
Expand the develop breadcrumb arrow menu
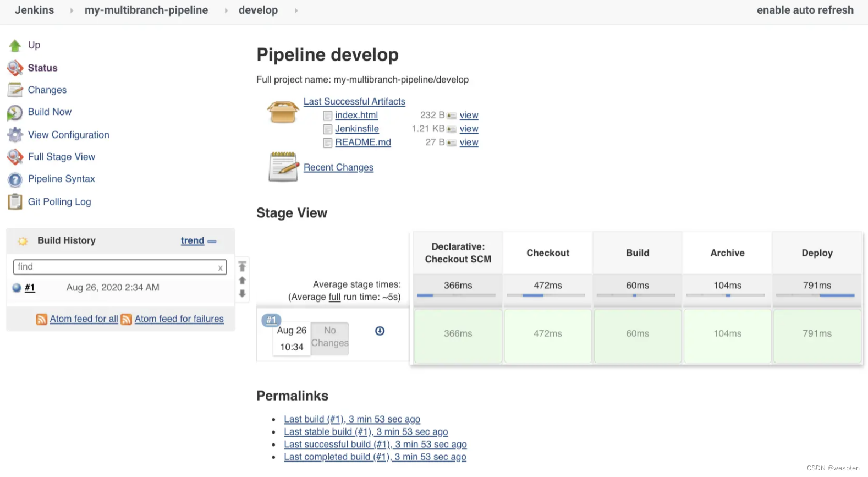click(296, 10)
